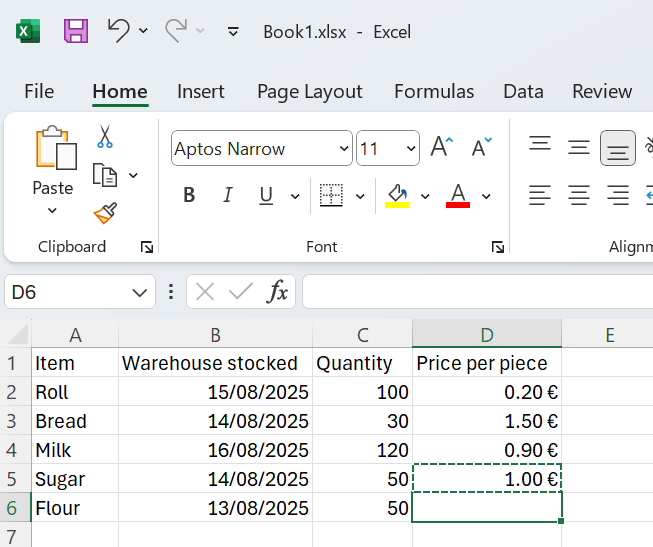This screenshot has height=547, width=653.
Task: Click the Excel application logo icon
Action: (28, 31)
